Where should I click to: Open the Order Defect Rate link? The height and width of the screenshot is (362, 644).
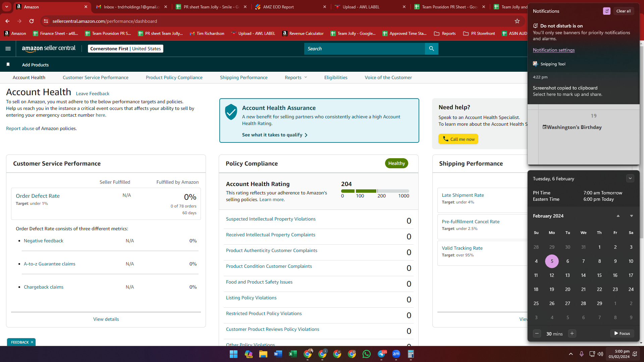(38, 196)
